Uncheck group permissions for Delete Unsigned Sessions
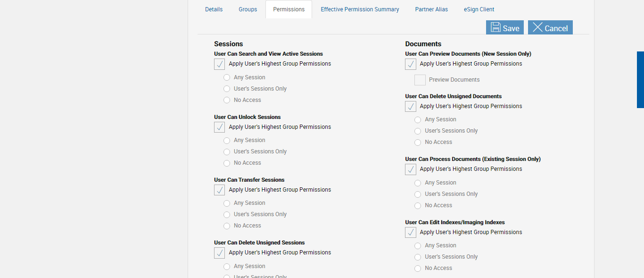The width and height of the screenshot is (644, 278). coord(220,253)
